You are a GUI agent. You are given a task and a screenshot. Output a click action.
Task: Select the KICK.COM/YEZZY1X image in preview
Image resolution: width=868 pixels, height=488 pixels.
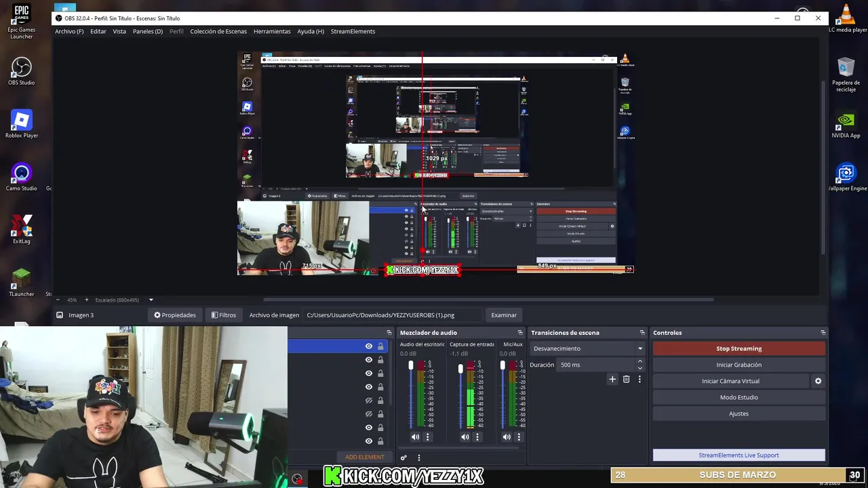(x=423, y=270)
